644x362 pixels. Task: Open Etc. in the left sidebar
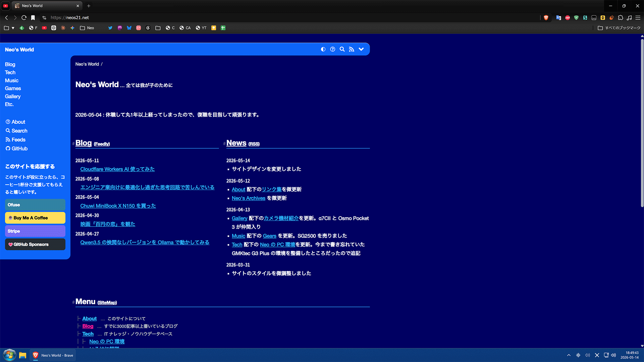click(9, 105)
